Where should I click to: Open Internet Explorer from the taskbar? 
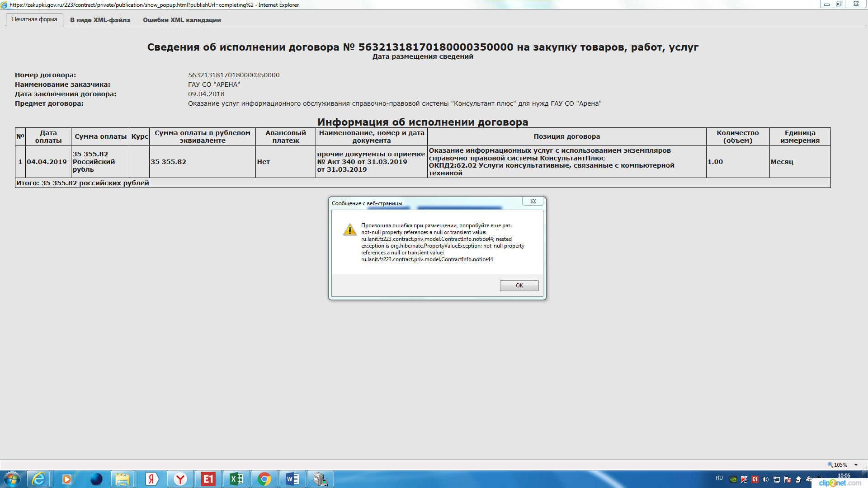[x=39, y=479]
